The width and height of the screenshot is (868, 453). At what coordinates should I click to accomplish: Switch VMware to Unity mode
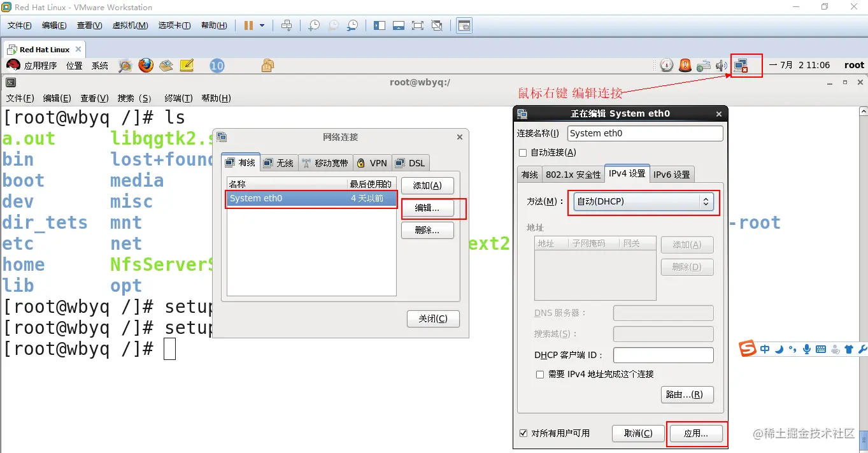(437, 25)
